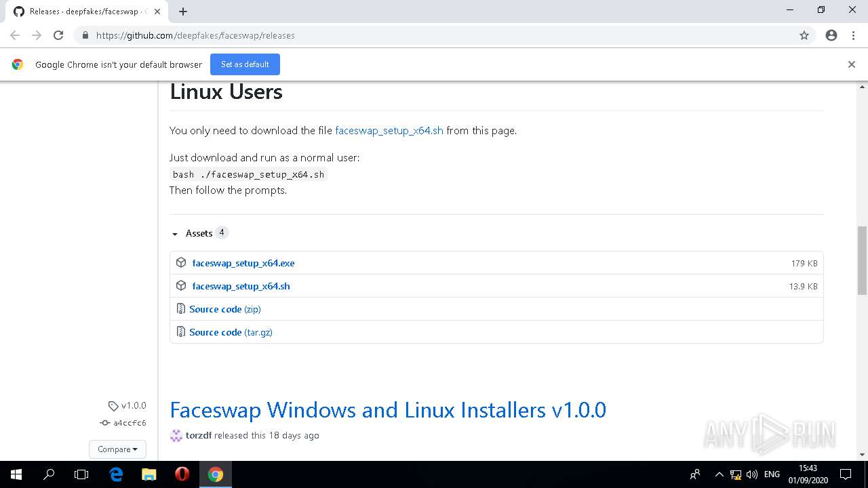Open torzdf's profile link
Screen dimensions: 868x488
click(x=199, y=435)
